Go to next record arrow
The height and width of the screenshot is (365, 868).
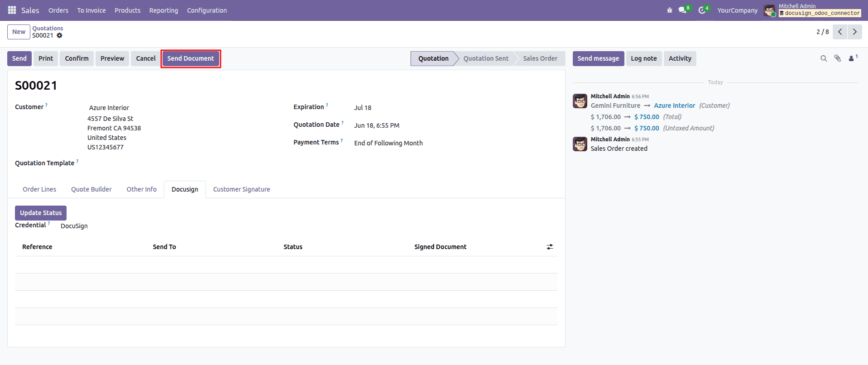pyautogui.click(x=855, y=32)
